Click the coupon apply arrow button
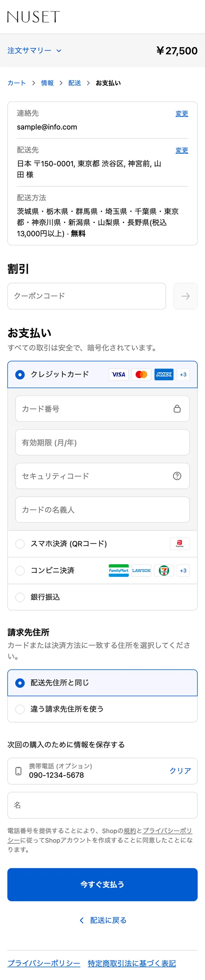Viewport: 205px width, 980px height. click(185, 296)
